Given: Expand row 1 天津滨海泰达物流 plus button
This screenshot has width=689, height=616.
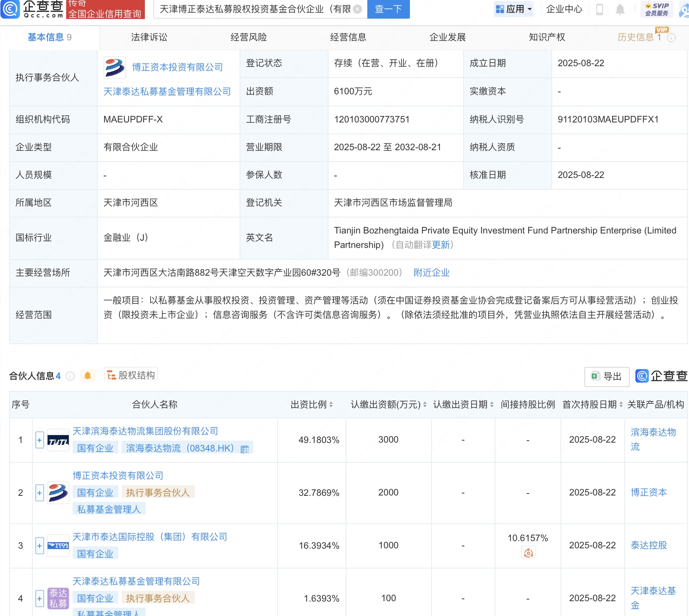Looking at the screenshot, I should coord(40,440).
